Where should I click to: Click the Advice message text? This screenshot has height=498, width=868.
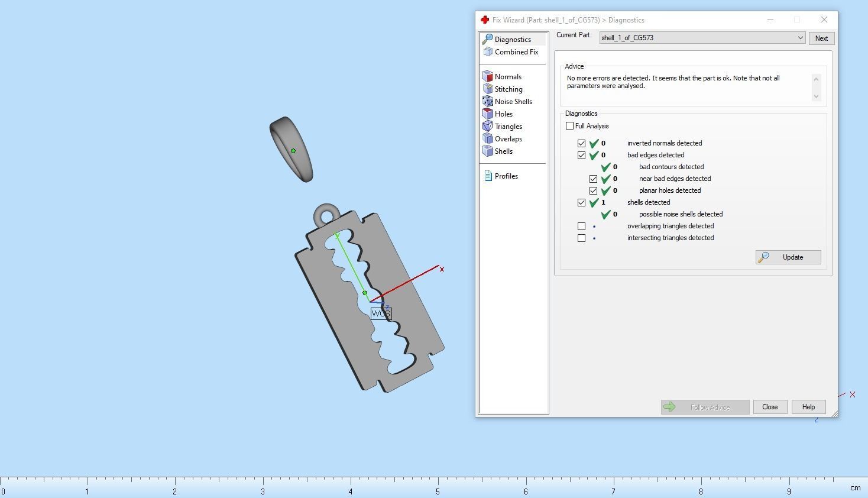click(x=673, y=82)
